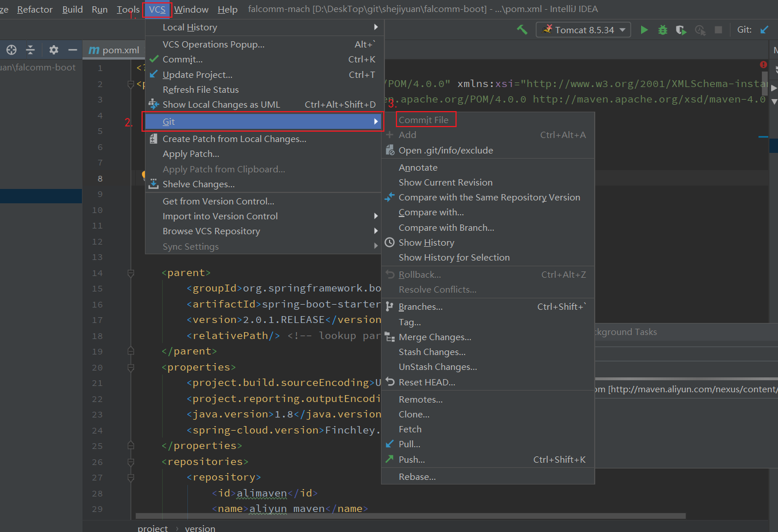The image size is (778, 532).
Task: Select Get from Version Control
Action: click(264, 201)
